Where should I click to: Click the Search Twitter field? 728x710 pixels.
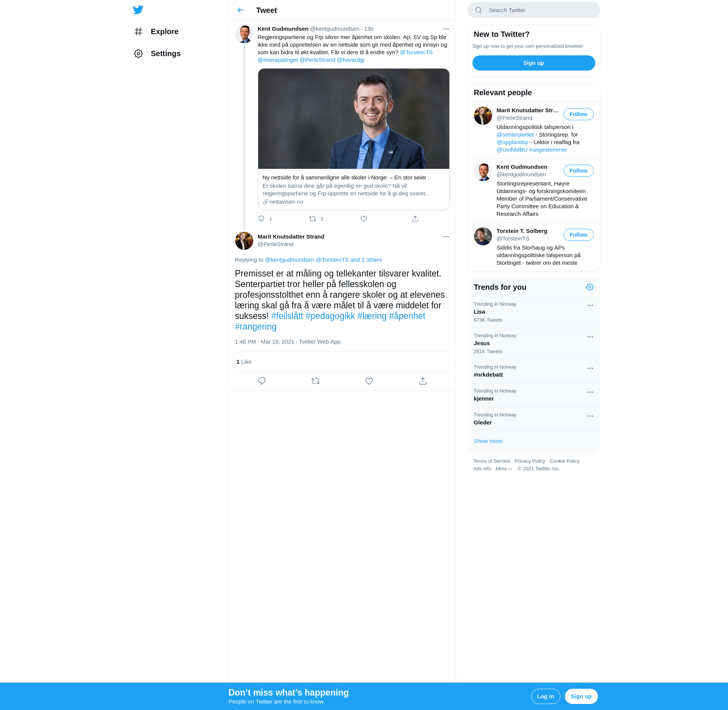(x=533, y=10)
